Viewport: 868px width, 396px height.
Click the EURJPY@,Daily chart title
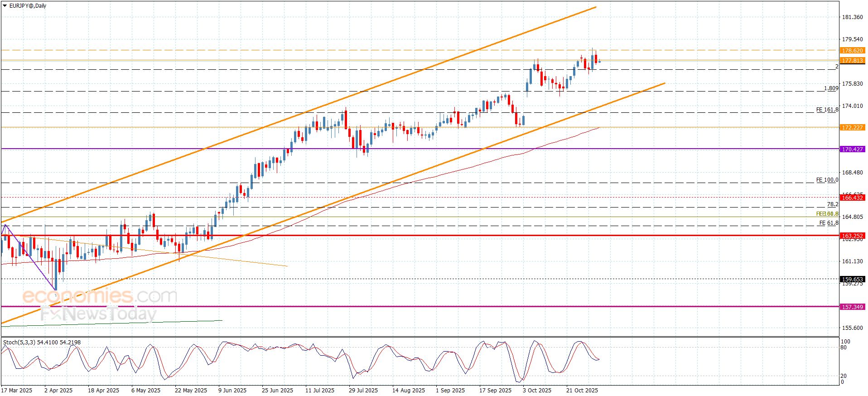[x=27, y=6]
